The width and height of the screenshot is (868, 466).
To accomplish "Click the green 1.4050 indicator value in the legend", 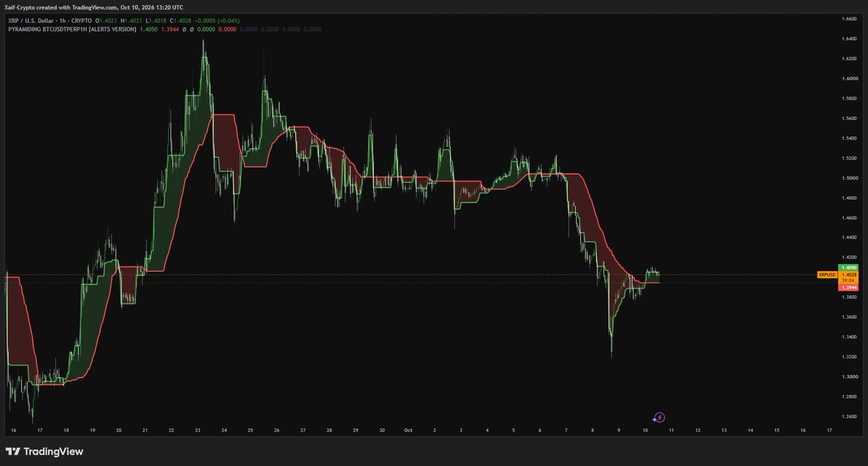I will click(149, 29).
